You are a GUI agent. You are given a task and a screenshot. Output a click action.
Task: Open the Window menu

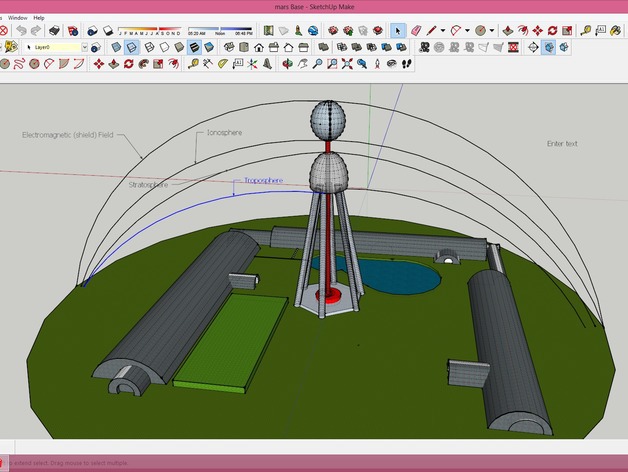pos(17,17)
